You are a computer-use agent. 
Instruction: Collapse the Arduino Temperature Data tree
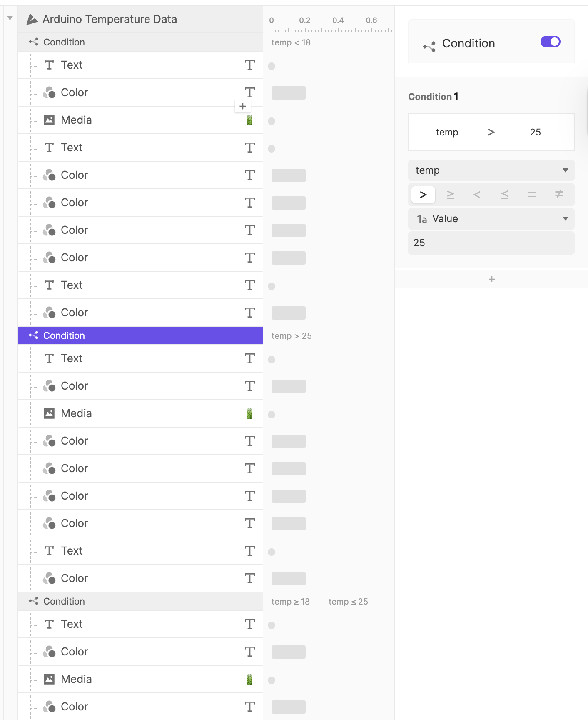[x=10, y=18]
